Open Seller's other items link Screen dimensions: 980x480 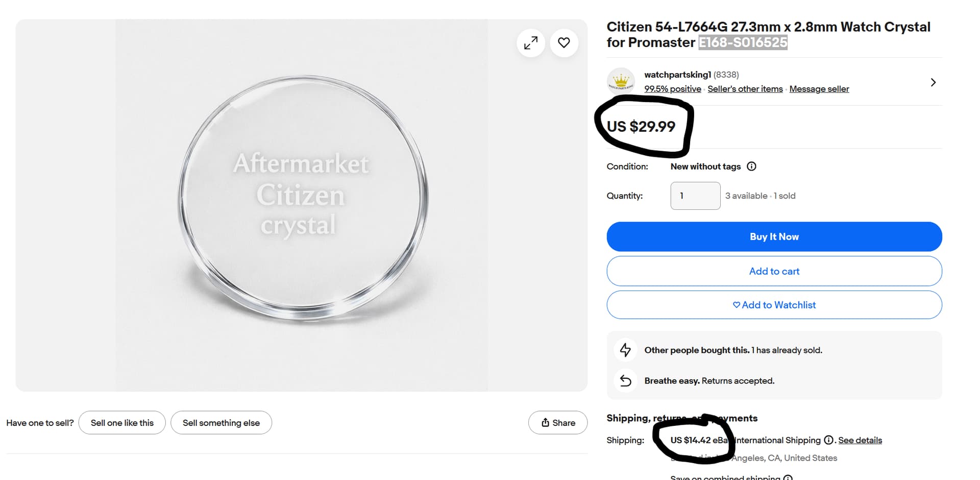tap(745, 89)
